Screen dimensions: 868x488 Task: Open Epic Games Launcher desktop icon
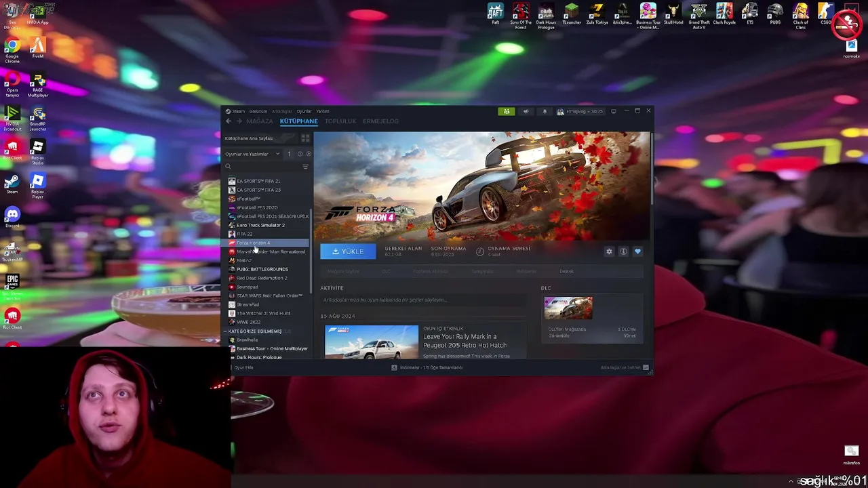pyautogui.click(x=12, y=287)
